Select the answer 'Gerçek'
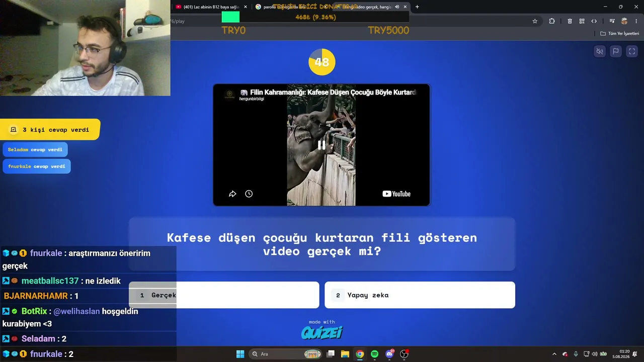The width and height of the screenshot is (644, 362). tap(224, 295)
